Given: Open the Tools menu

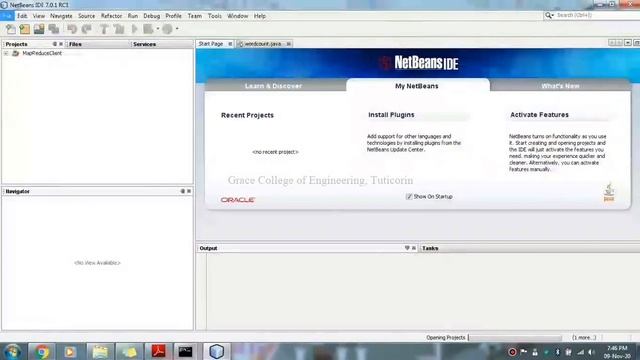Looking at the screenshot, I should click(x=215, y=16).
